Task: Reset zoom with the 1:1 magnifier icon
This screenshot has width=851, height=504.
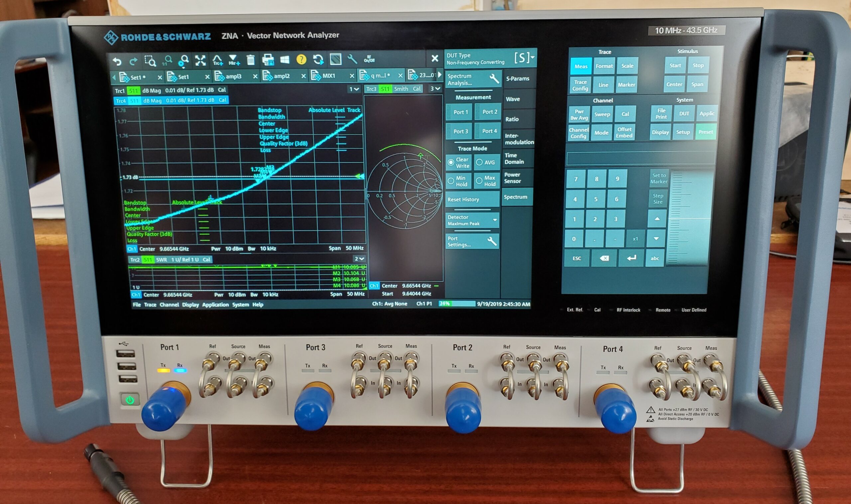Action: [167, 61]
